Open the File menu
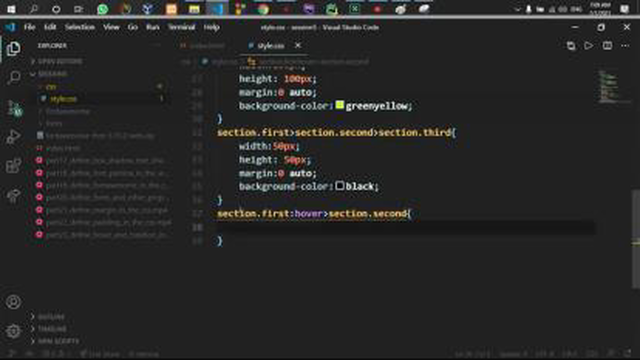This screenshot has height=360, width=640. pyautogui.click(x=29, y=27)
